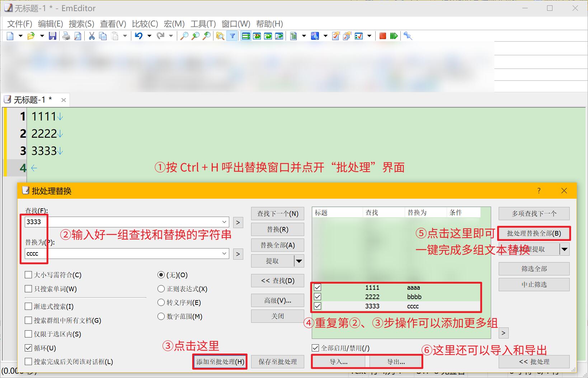This screenshot has height=378, width=588.
Task: Open the 提取 button dropdown arrow
Action: (299, 261)
